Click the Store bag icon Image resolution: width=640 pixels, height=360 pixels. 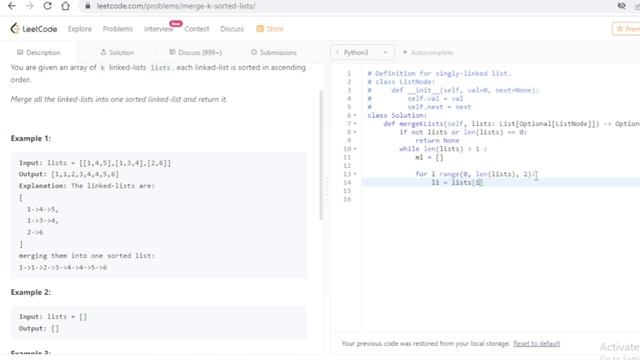[260, 29]
